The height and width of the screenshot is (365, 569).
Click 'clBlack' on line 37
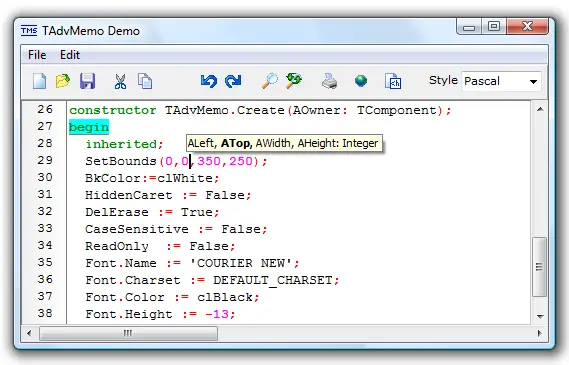(x=225, y=297)
